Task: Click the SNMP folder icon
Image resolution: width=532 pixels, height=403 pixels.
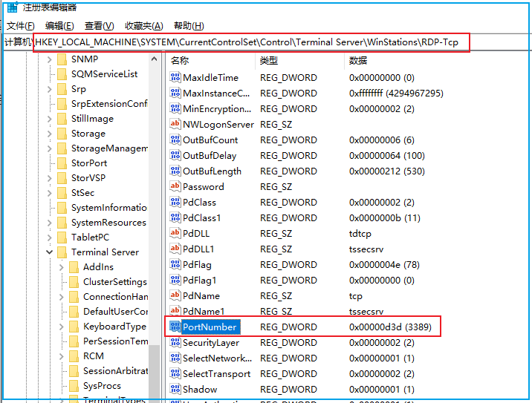Action: 62,59
